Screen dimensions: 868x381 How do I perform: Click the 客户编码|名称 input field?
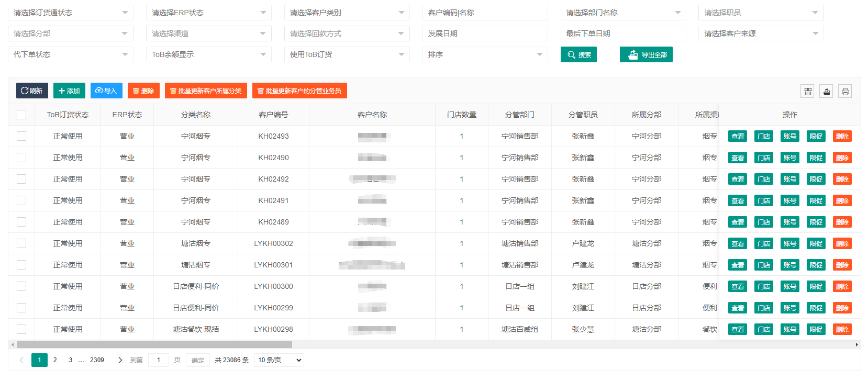click(x=485, y=13)
